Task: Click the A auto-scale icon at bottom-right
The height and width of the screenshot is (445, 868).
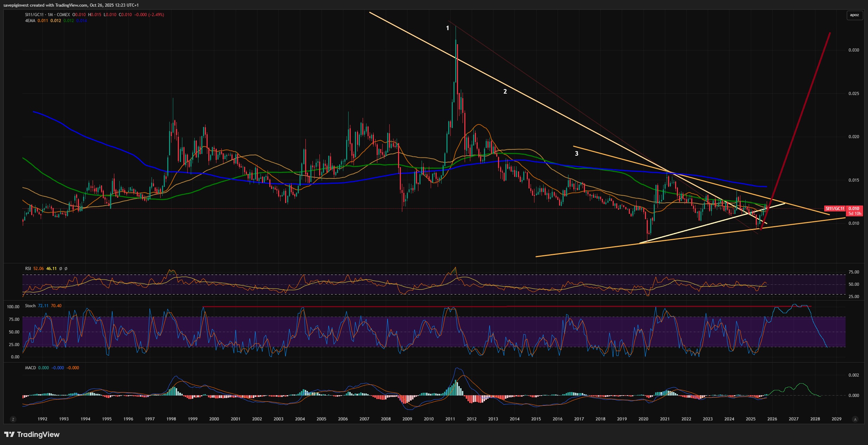Action: click(x=855, y=419)
